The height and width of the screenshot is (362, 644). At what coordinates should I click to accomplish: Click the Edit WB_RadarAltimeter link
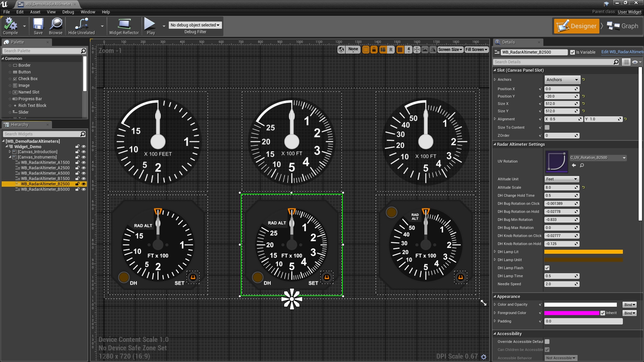tap(622, 52)
